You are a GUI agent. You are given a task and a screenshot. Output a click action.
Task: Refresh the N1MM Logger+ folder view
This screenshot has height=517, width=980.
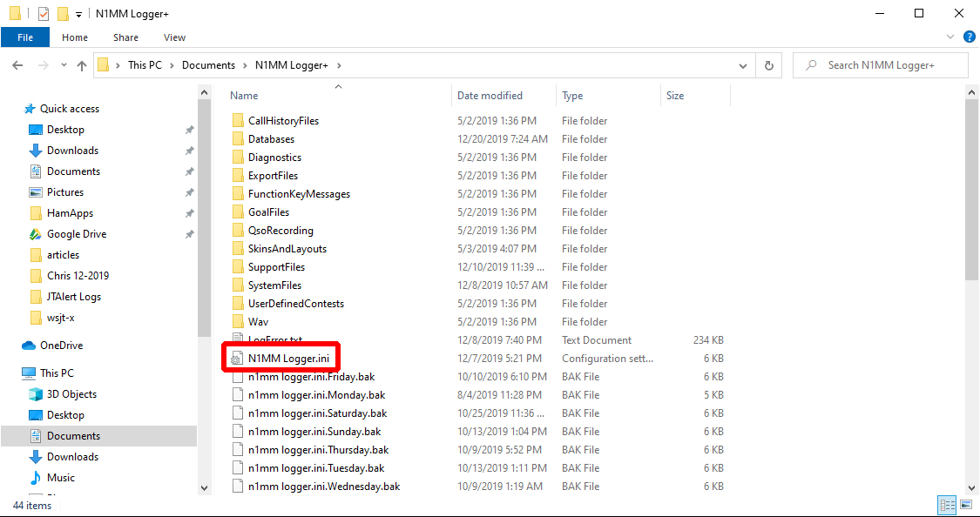[x=769, y=65]
